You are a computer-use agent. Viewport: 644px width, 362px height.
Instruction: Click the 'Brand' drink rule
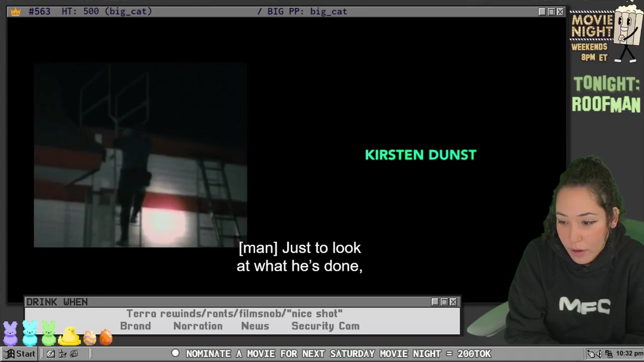(136, 326)
